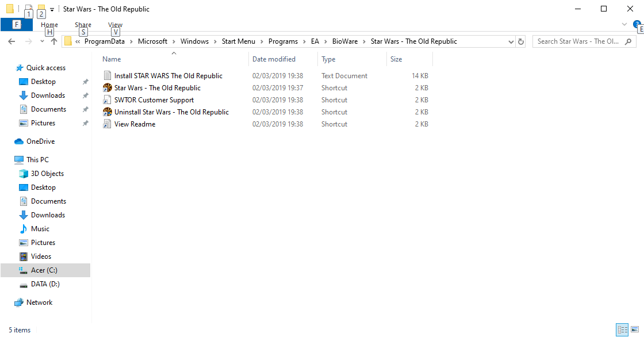This screenshot has height=337, width=644.
Task: Click the window folder icon in title bar
Action: click(10, 9)
